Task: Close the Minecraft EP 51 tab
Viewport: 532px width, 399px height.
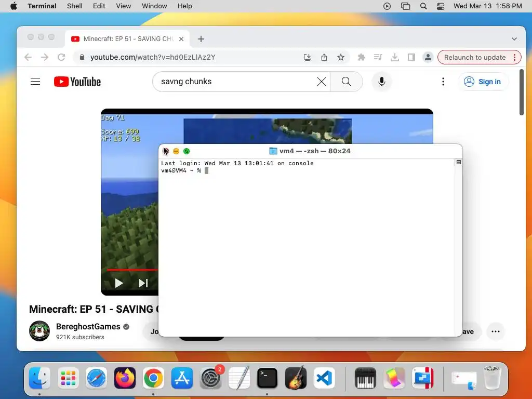Action: 181,39
